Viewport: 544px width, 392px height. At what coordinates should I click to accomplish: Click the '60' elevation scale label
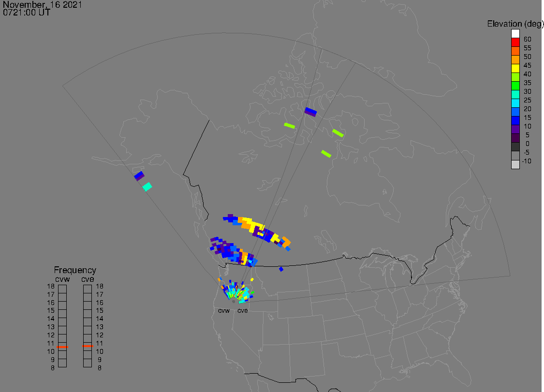coord(528,39)
